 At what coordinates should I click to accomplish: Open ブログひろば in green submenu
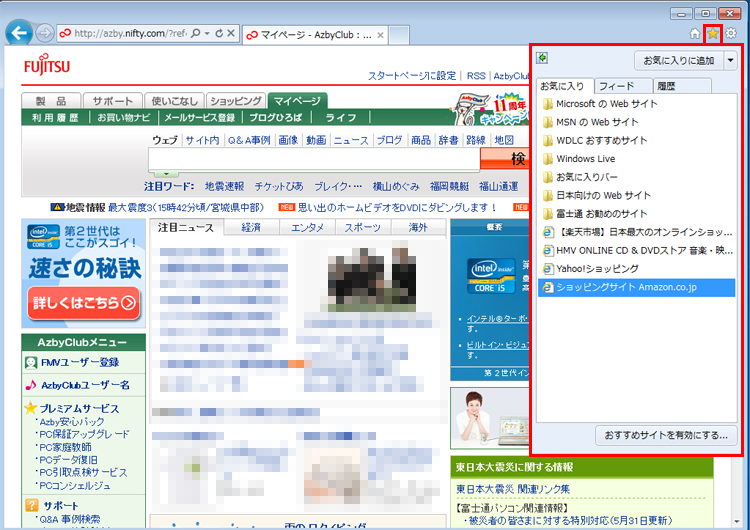276,118
